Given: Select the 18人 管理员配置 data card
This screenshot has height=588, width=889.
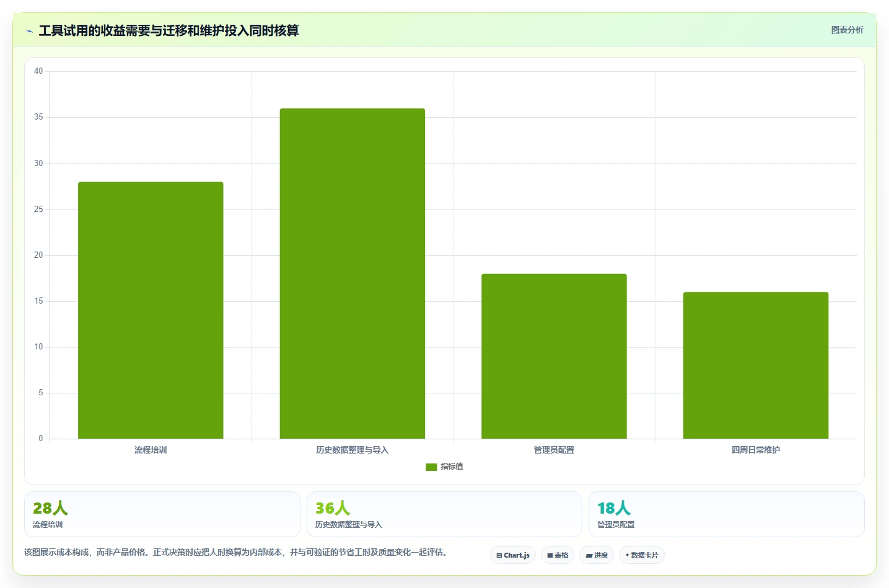Looking at the screenshot, I should coord(726,514).
